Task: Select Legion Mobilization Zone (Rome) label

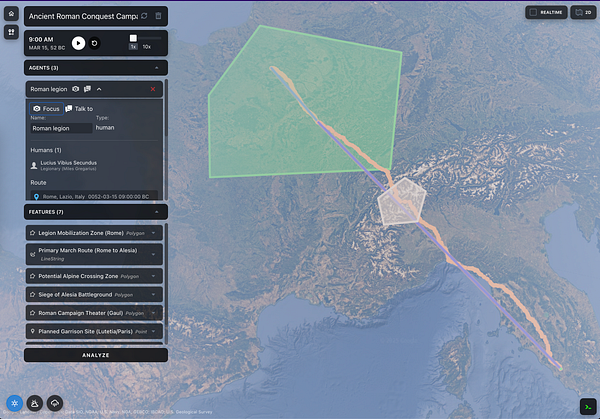Action: [x=81, y=233]
